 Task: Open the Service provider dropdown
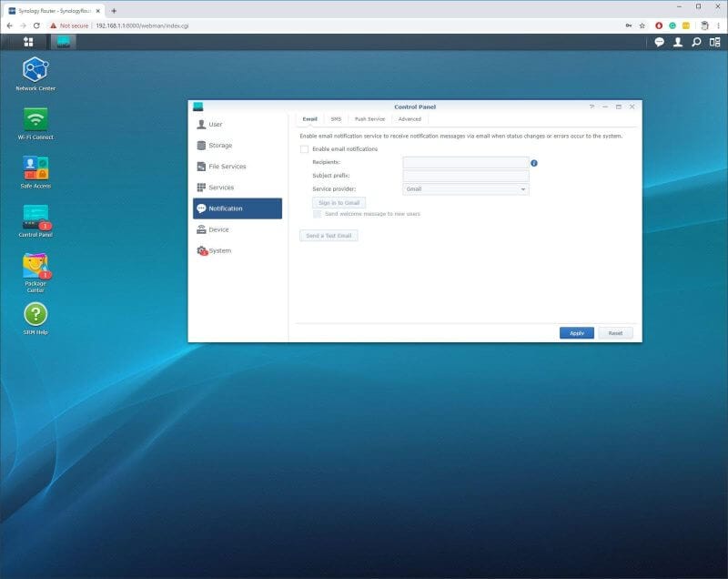pyautogui.click(x=464, y=188)
